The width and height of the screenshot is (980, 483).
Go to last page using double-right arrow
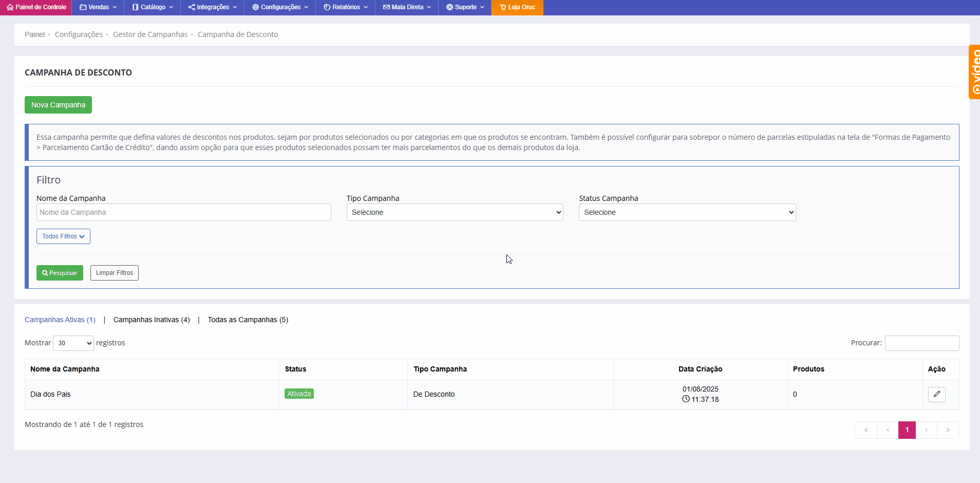click(948, 430)
